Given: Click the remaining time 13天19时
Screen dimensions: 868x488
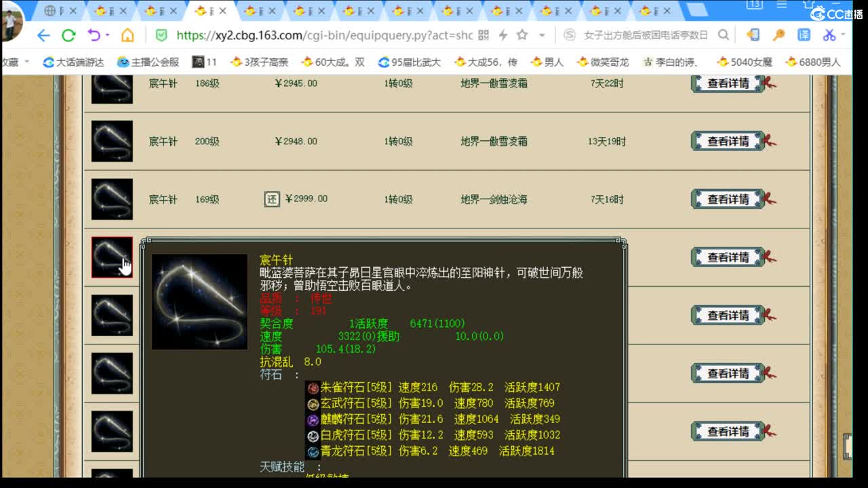Looking at the screenshot, I should click(x=607, y=141).
